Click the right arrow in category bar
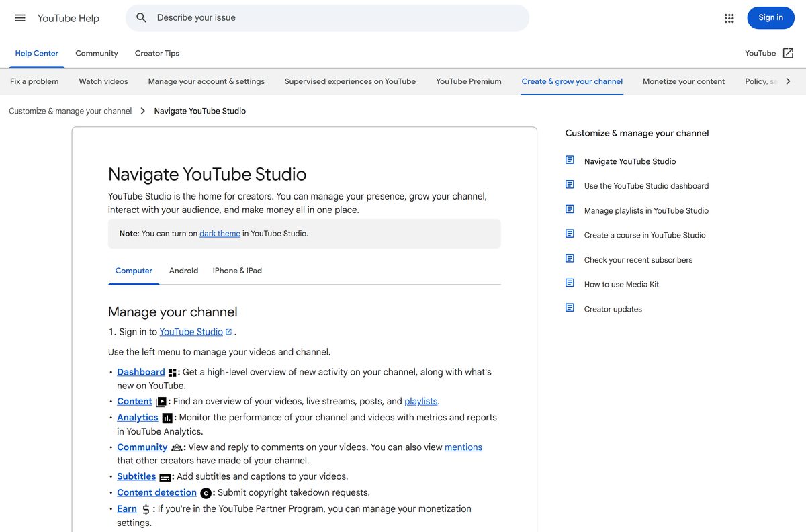This screenshot has height=532, width=806. [788, 81]
